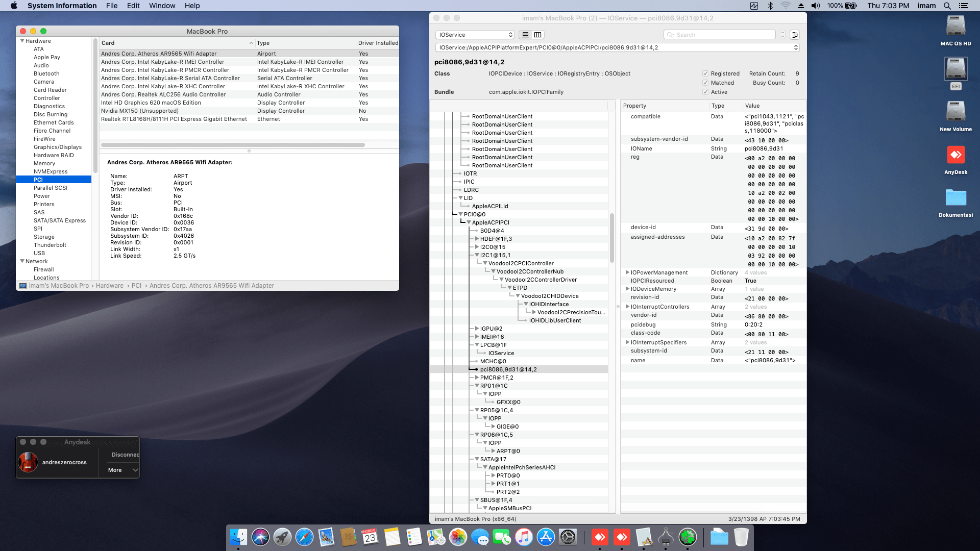980x551 pixels.
Task: Open Spotlight search in the menu bar
Action: click(x=947, y=6)
